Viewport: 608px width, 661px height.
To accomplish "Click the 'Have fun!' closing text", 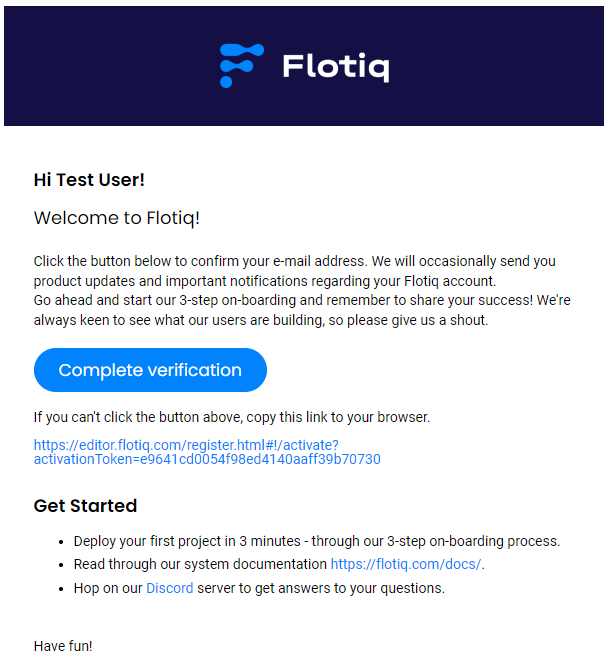I will [x=63, y=646].
